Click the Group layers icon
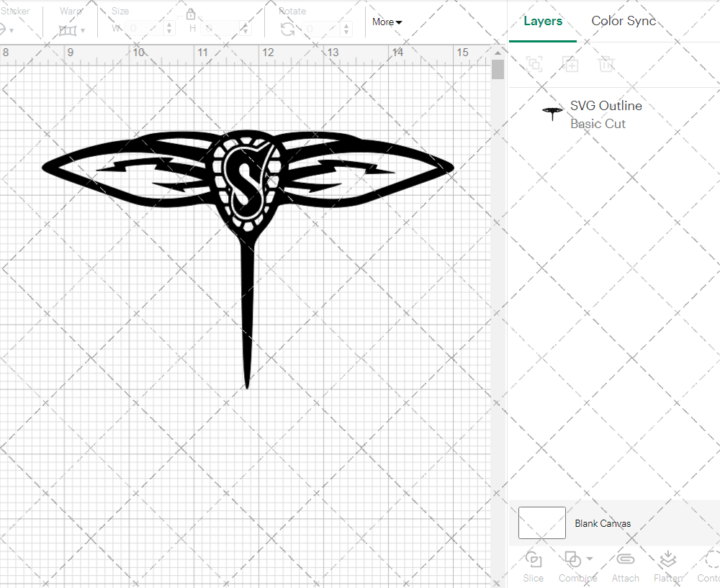Image resolution: width=720 pixels, height=588 pixels. tap(534, 64)
